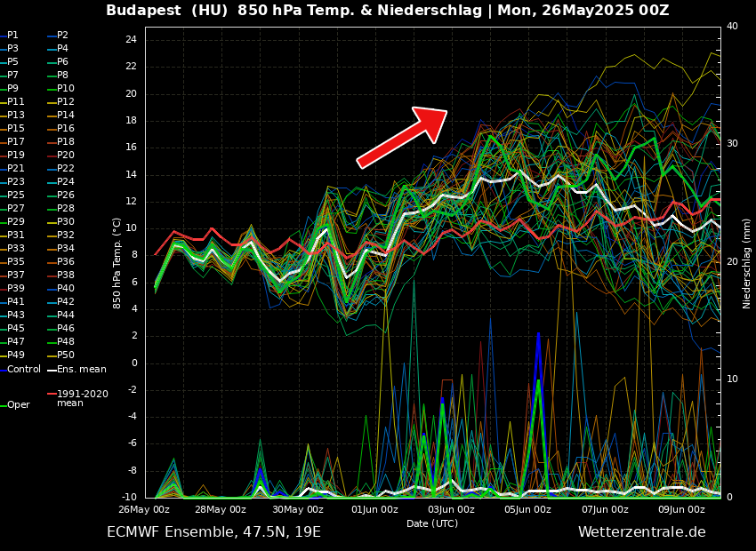Click the 26May 00z date tick label
The height and width of the screenshot is (551, 756).
[144, 510]
